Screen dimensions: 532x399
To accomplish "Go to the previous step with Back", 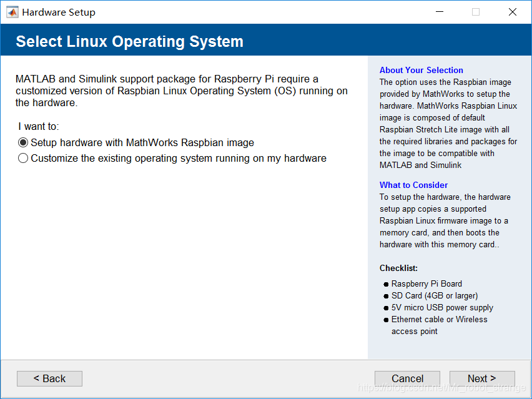I will pos(49,378).
